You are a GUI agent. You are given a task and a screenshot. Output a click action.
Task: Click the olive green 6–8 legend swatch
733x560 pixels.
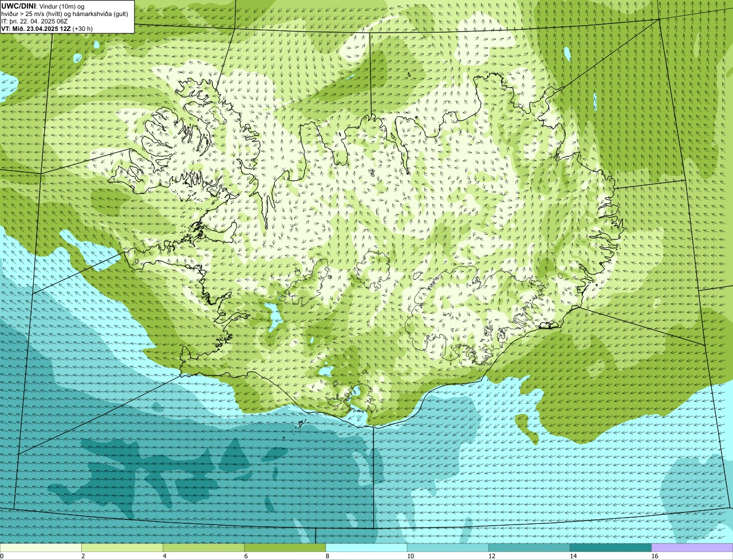(285, 548)
